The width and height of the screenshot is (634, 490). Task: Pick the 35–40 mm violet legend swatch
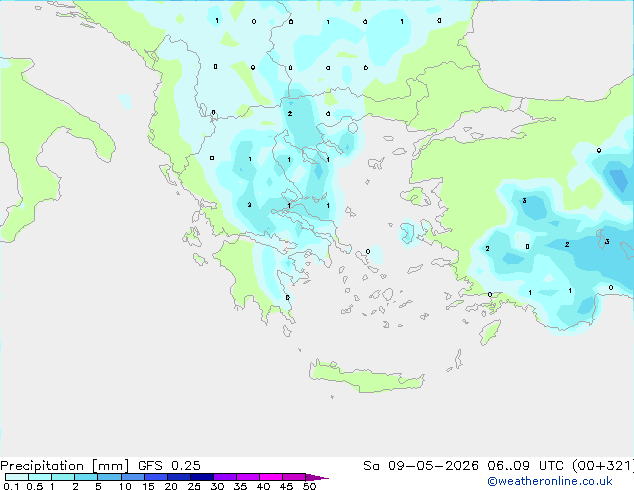coord(247,477)
